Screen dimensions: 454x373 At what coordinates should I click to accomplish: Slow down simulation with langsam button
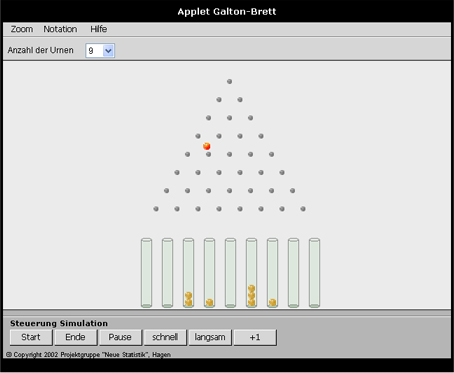(210, 337)
